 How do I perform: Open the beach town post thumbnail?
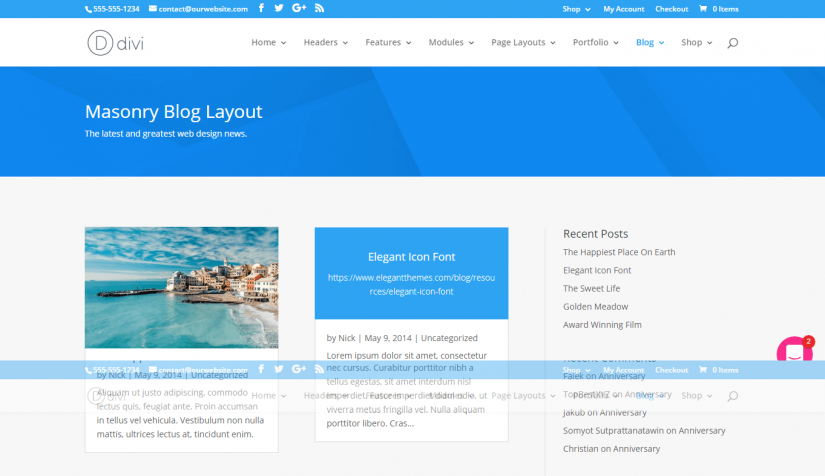coord(182,287)
